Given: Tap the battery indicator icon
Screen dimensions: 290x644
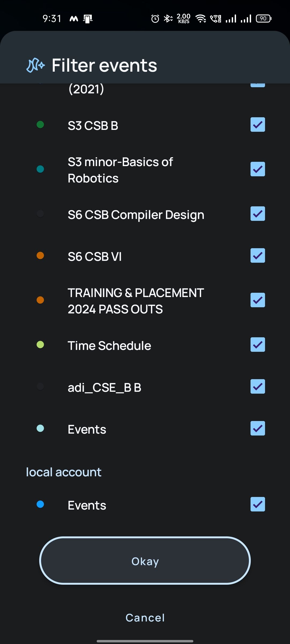Looking at the screenshot, I should 264,19.
